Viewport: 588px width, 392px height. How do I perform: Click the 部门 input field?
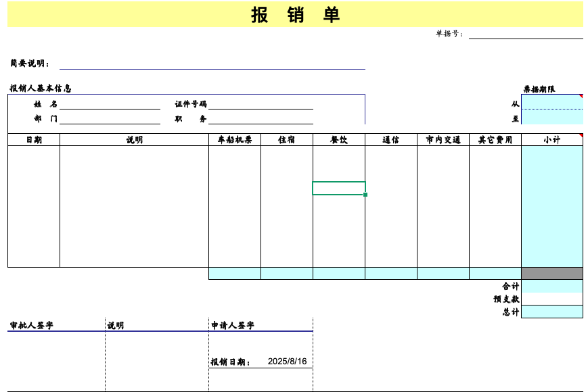click(x=110, y=119)
